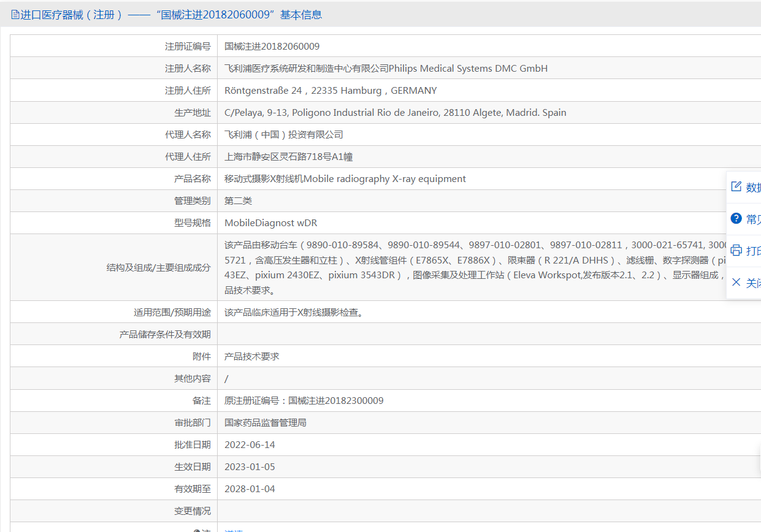This screenshot has width=761, height=532.
Task: Click the 结构及组成/主要组成成分 row label
Action: point(158,267)
